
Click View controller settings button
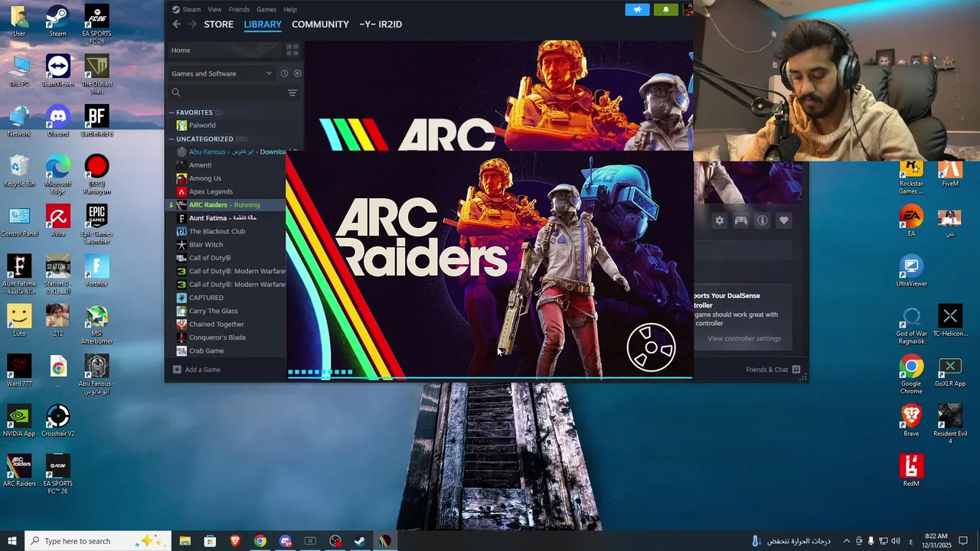pyautogui.click(x=744, y=338)
